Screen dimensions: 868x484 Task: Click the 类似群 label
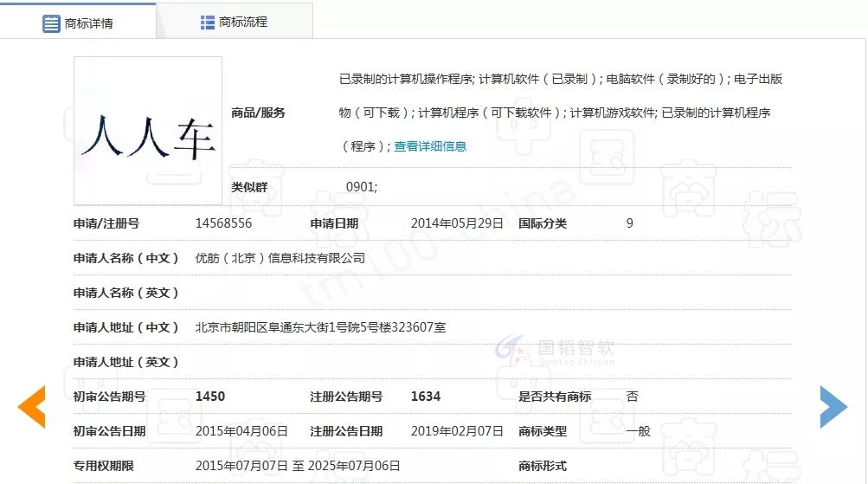pyautogui.click(x=249, y=187)
